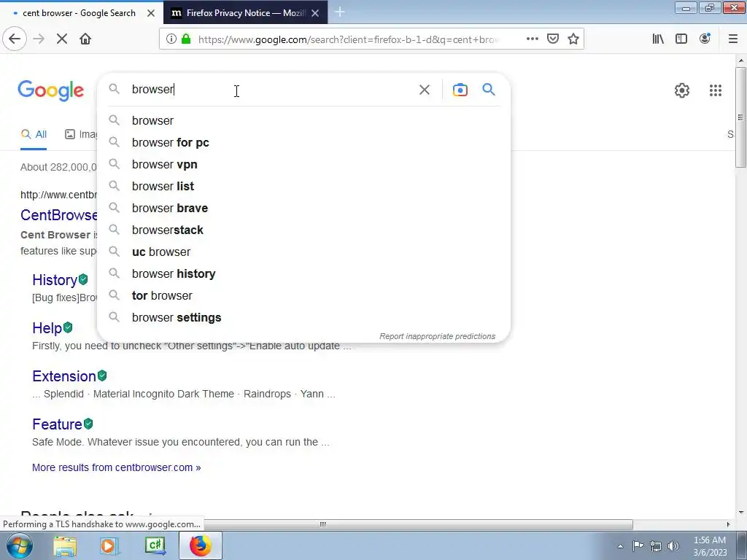Click the Firefox taskbar button
Viewport: 747px width, 560px height.
point(200,545)
